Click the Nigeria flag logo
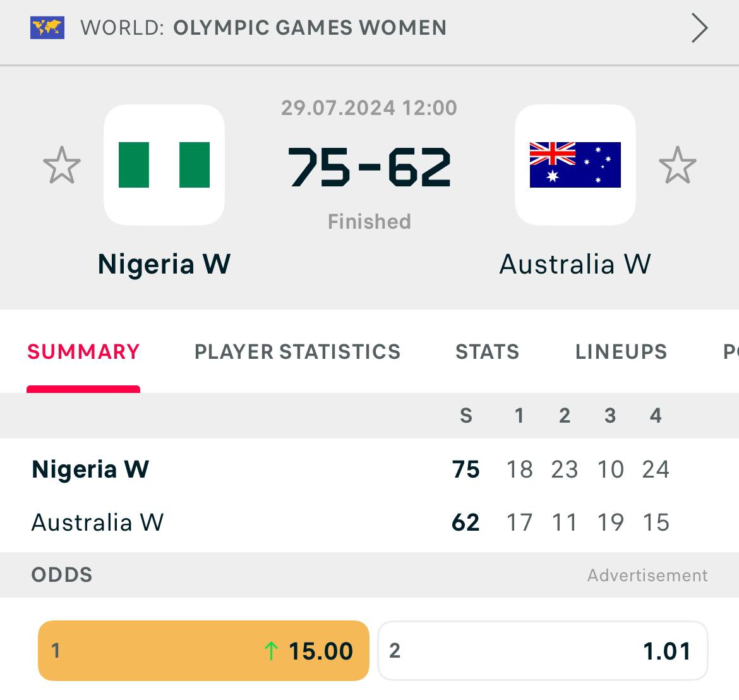 point(164,165)
